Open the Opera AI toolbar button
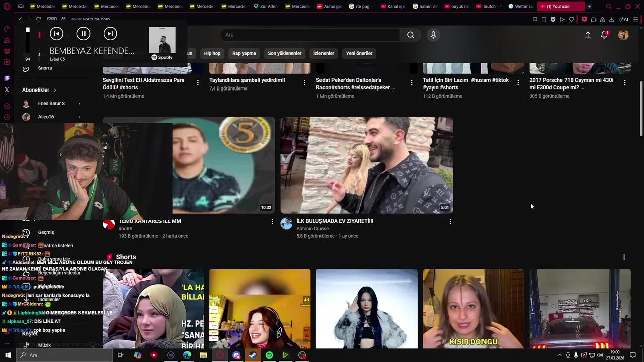Viewport: 644px width, 362px height. (x=624, y=19)
